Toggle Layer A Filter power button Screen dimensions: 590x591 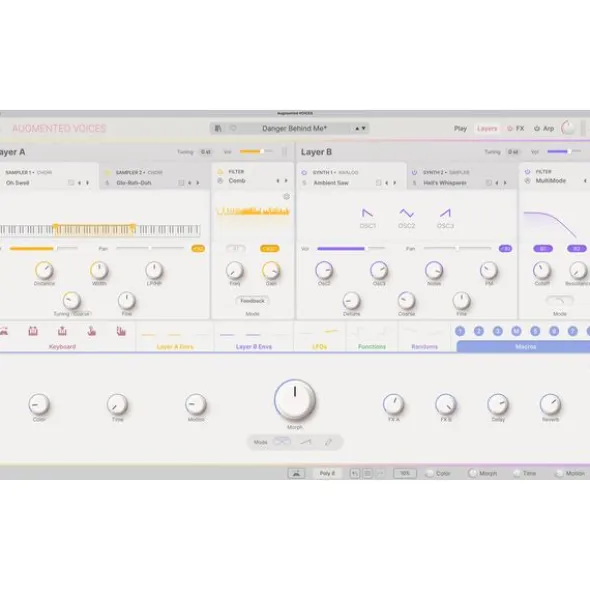coord(220,172)
